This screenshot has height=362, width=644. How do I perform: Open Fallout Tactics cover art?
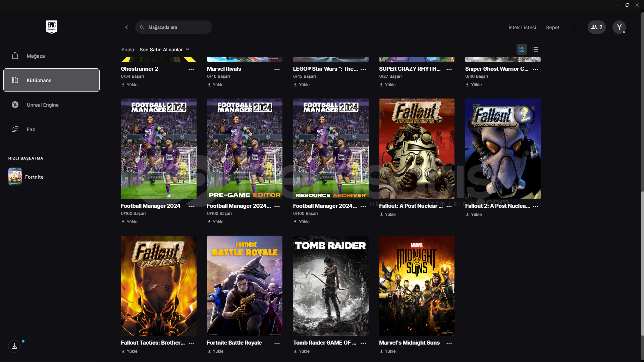[159, 286]
